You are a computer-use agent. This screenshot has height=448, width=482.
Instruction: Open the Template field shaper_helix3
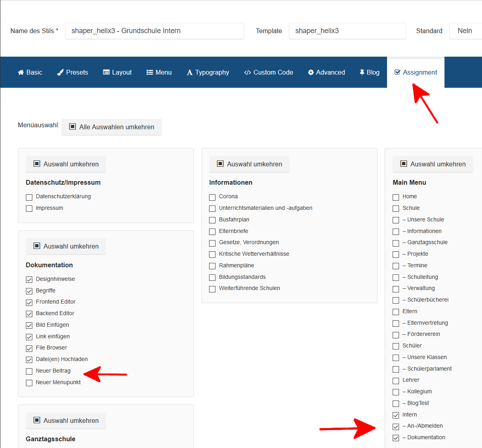tap(347, 31)
